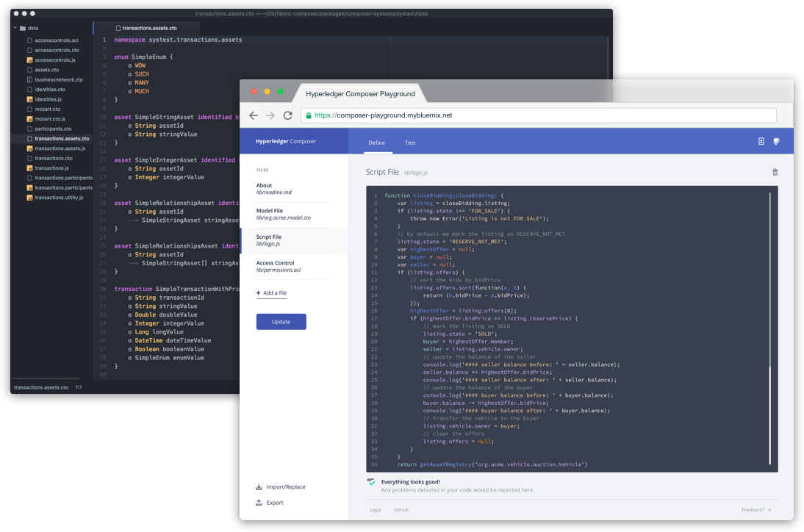804x532 pixels.
Task: Open the Github link
Action: (401, 509)
